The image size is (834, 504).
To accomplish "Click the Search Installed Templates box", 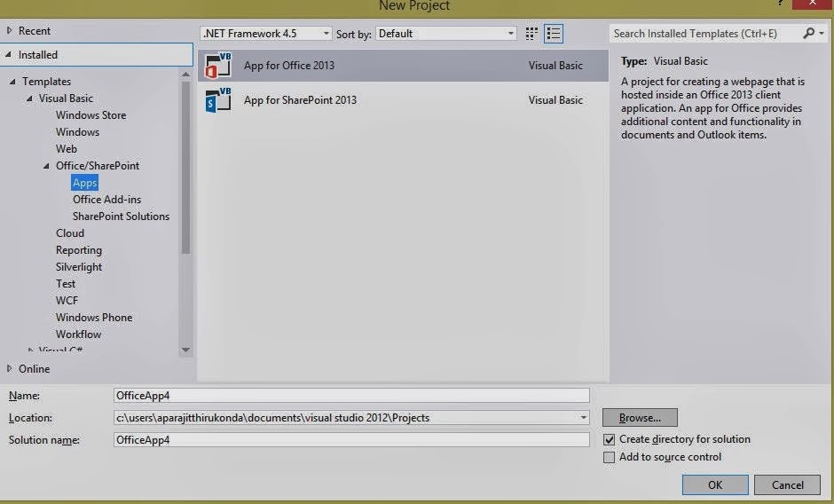I will pos(705,34).
